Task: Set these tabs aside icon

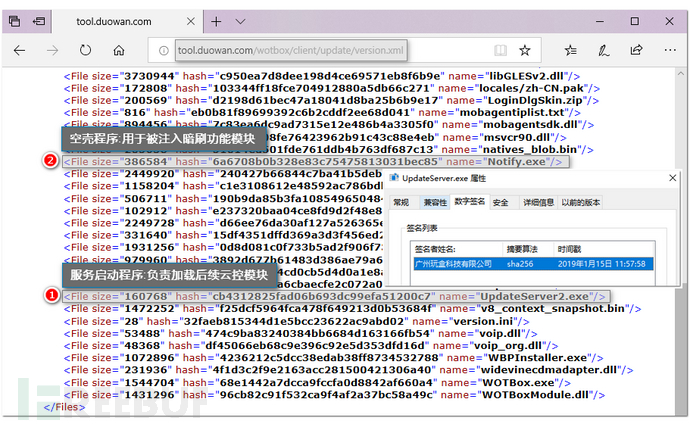Action: tap(39, 21)
